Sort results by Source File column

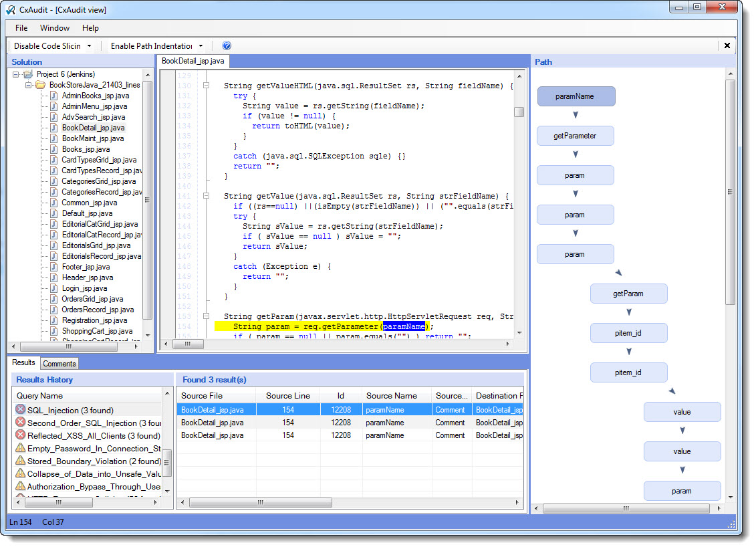[x=216, y=396]
